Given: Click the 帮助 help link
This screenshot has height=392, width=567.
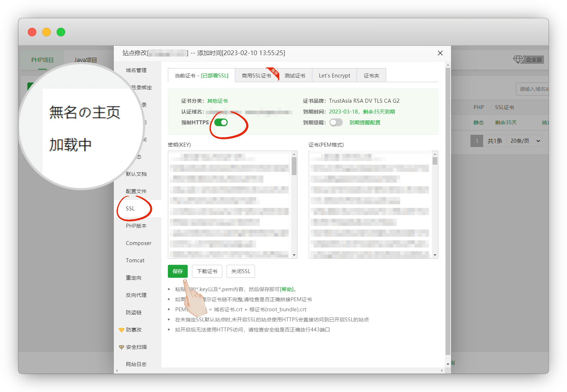Looking at the screenshot, I should (287, 289).
